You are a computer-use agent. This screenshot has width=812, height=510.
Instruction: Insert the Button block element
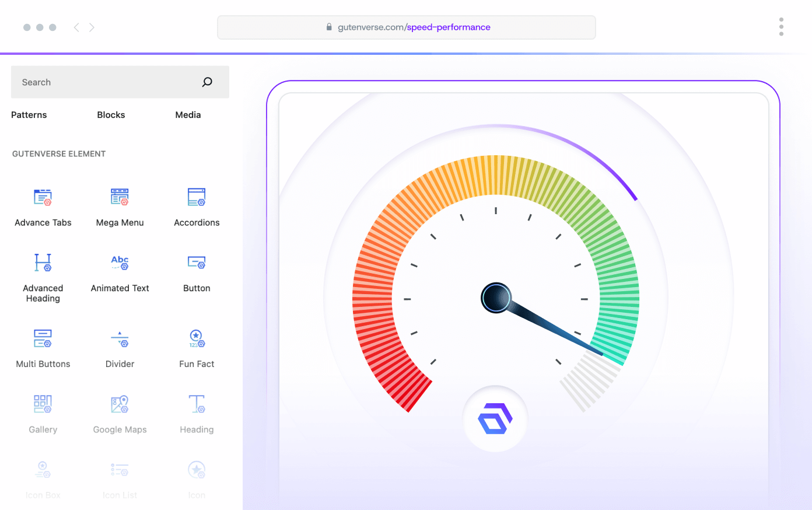197,263
